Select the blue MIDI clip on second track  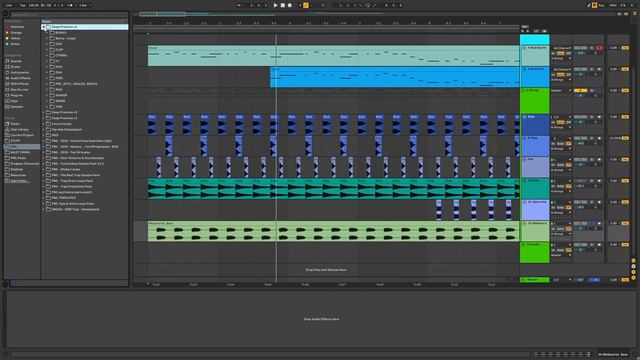(395, 77)
